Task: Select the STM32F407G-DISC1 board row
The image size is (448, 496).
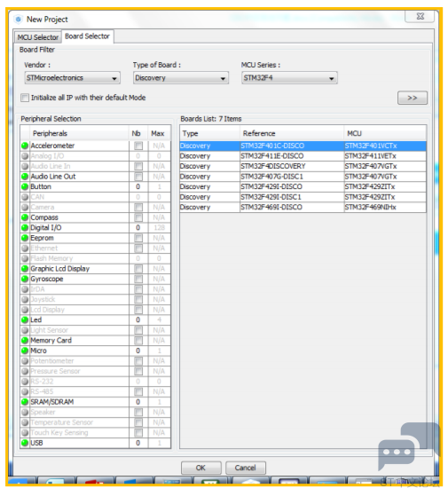Action: click(303, 177)
